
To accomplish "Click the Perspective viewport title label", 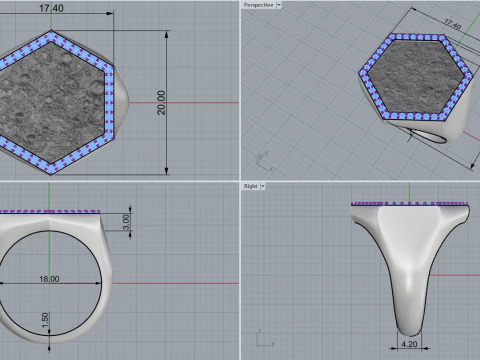I will click(258, 5).
